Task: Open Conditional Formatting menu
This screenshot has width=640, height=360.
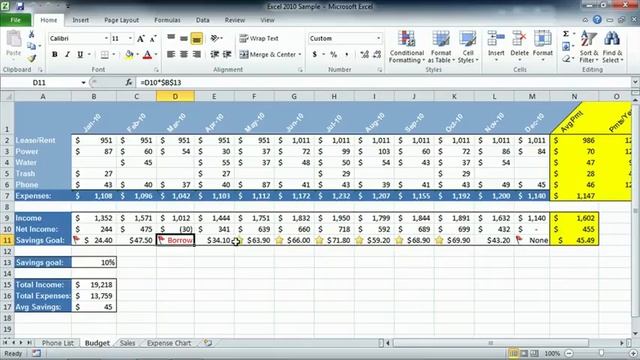Action: (407, 47)
